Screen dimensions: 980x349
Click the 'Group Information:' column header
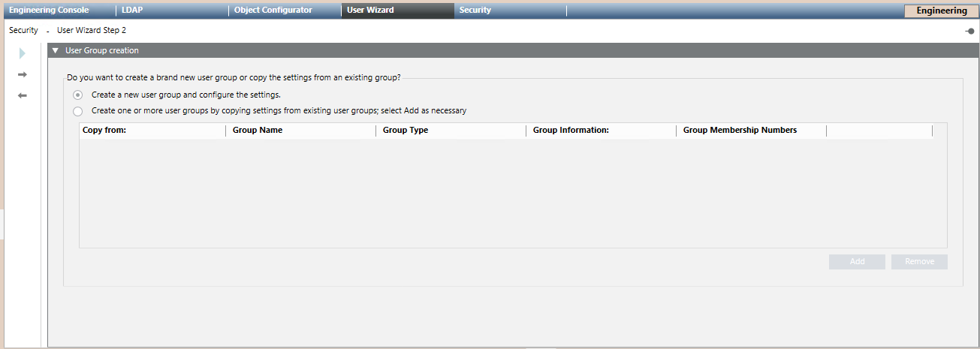coord(571,131)
